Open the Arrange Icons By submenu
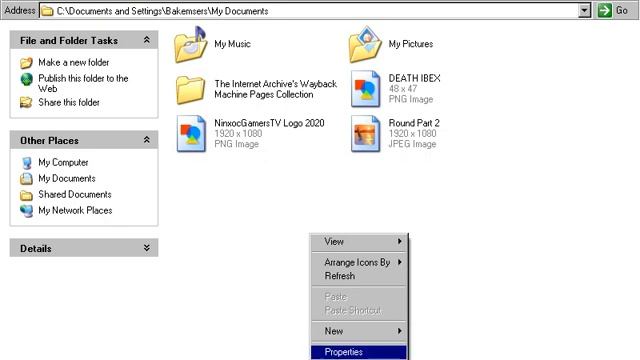This screenshot has width=640, height=360. click(359, 262)
